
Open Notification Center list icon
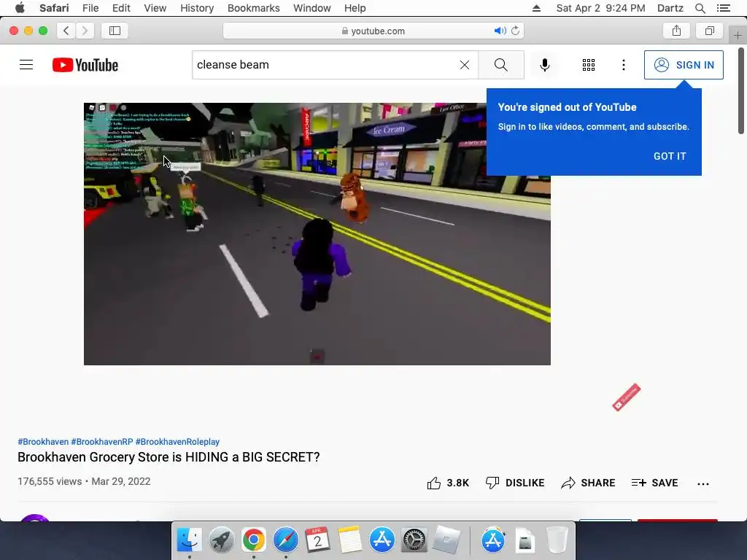pos(723,8)
